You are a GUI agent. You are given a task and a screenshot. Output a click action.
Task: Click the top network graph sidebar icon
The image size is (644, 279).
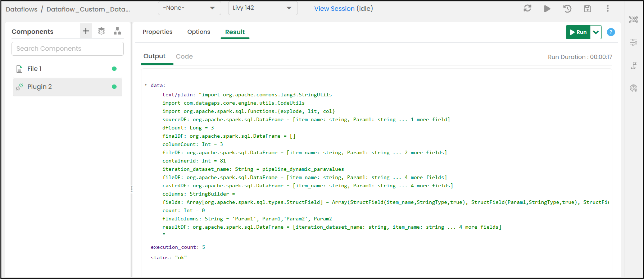[634, 19]
